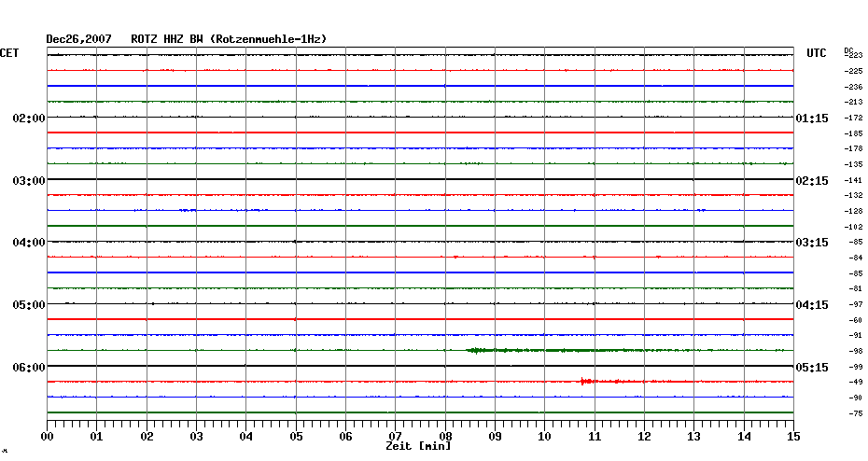The height and width of the screenshot is (461, 868).
Task: Click the UTC timezone label
Action: pos(816,52)
